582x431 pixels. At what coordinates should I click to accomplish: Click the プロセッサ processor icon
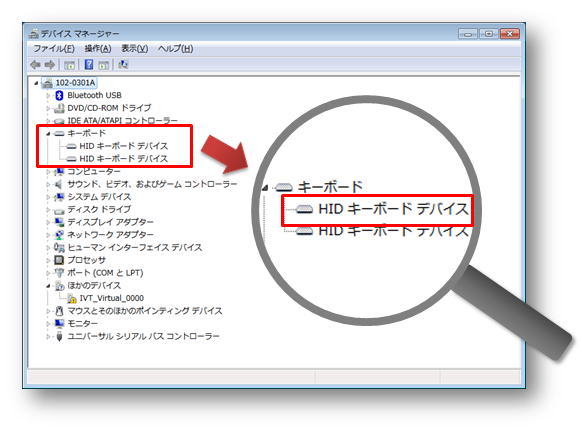click(x=59, y=260)
